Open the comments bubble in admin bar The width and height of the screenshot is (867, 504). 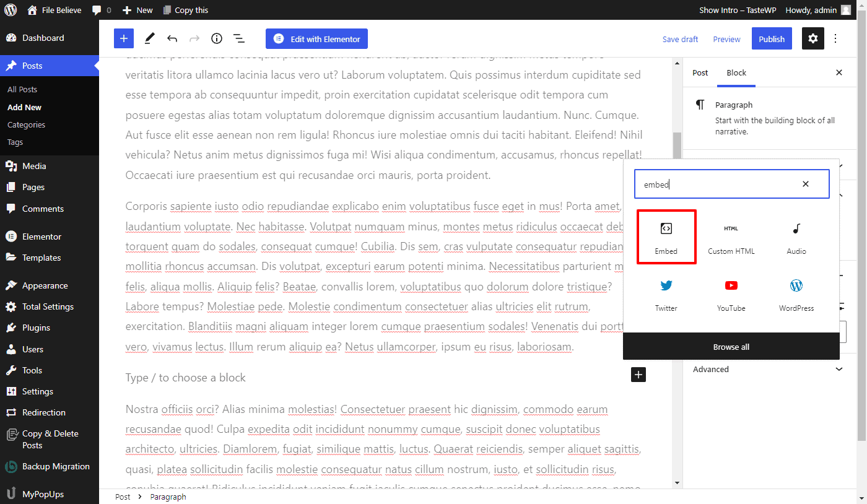coord(101,10)
